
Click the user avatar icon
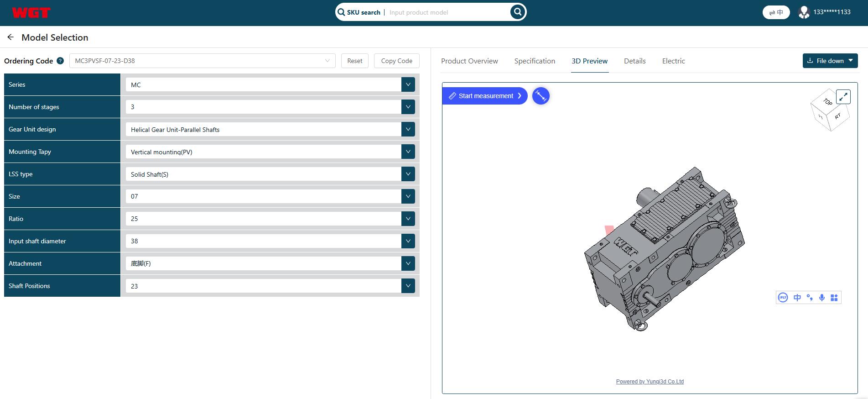click(804, 12)
